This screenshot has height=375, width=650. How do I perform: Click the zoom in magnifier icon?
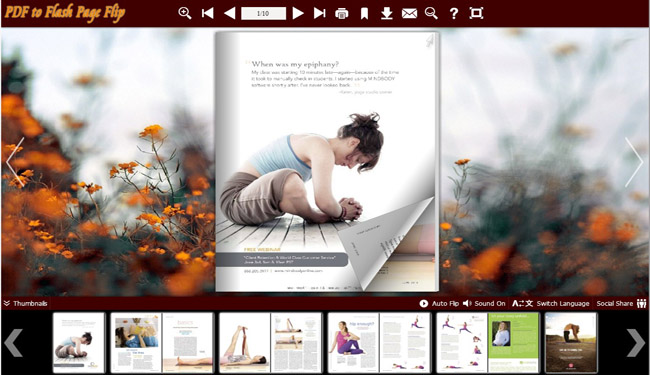tap(184, 13)
